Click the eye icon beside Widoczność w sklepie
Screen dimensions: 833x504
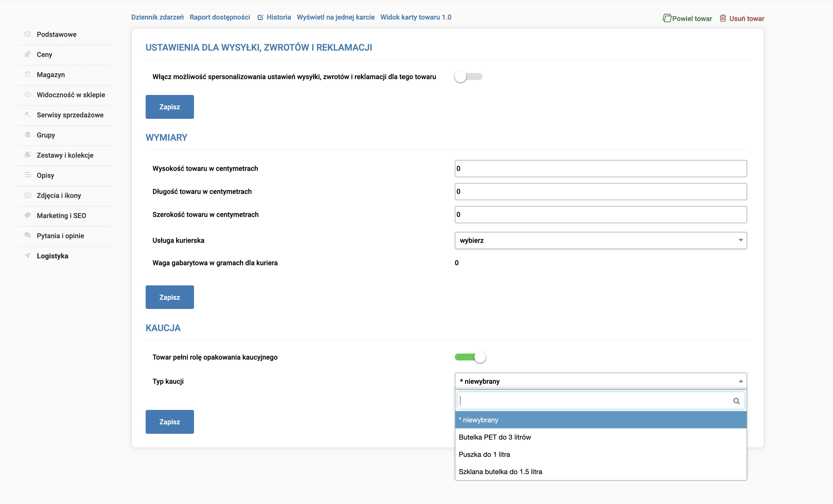[x=28, y=95]
